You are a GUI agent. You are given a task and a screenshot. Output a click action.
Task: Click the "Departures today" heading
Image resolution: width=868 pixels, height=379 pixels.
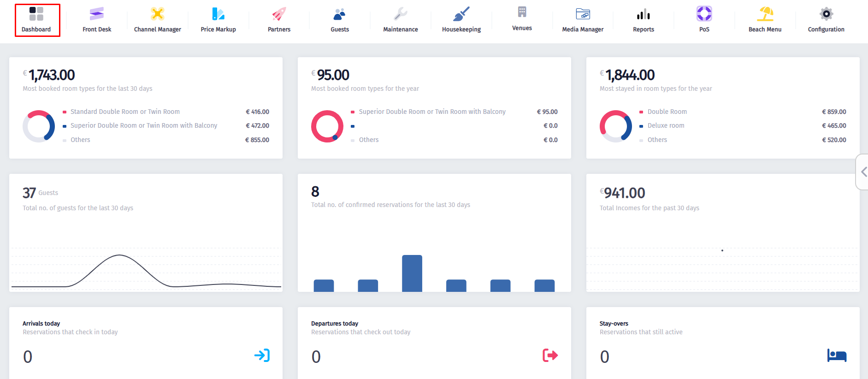tap(335, 323)
